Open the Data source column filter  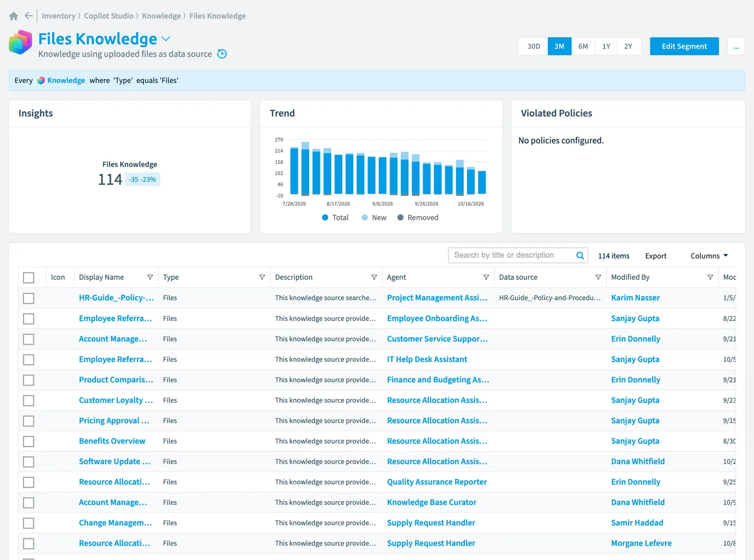(x=598, y=277)
